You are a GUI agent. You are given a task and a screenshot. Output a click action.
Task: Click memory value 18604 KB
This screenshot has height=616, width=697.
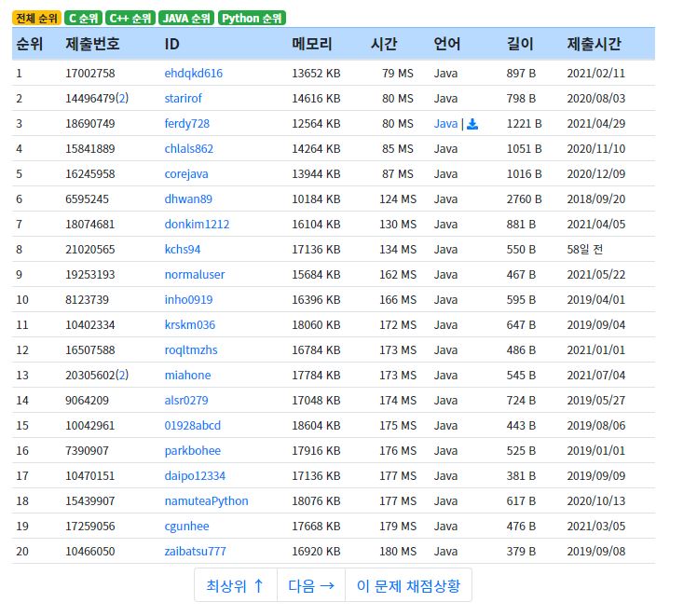[x=316, y=426]
